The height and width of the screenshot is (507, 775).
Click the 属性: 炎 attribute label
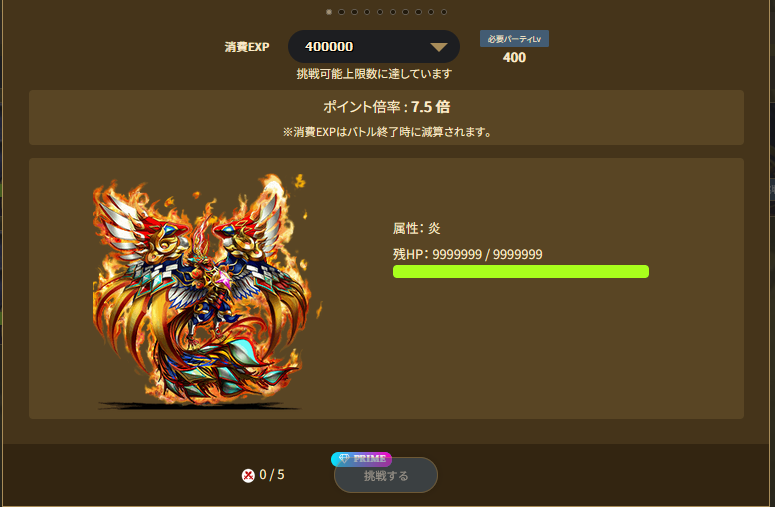click(416, 228)
